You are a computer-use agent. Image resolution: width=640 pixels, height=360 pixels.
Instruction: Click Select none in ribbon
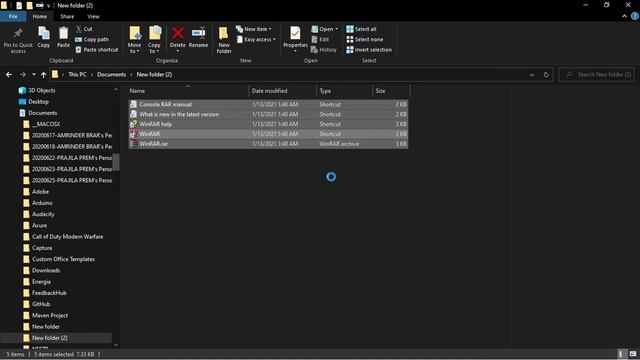pos(365,39)
